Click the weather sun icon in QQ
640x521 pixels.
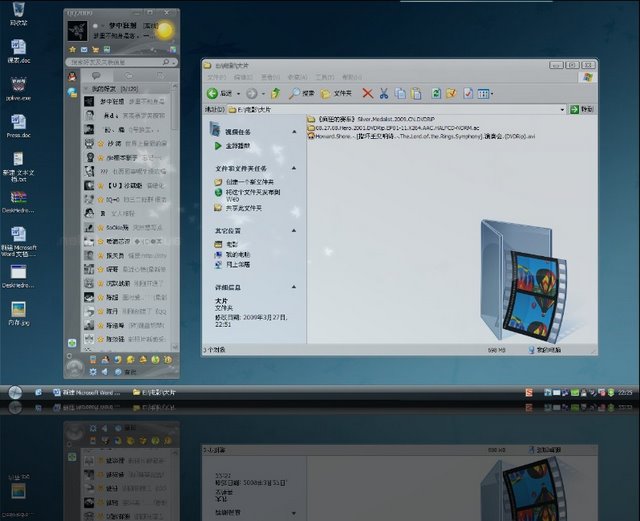[164, 31]
